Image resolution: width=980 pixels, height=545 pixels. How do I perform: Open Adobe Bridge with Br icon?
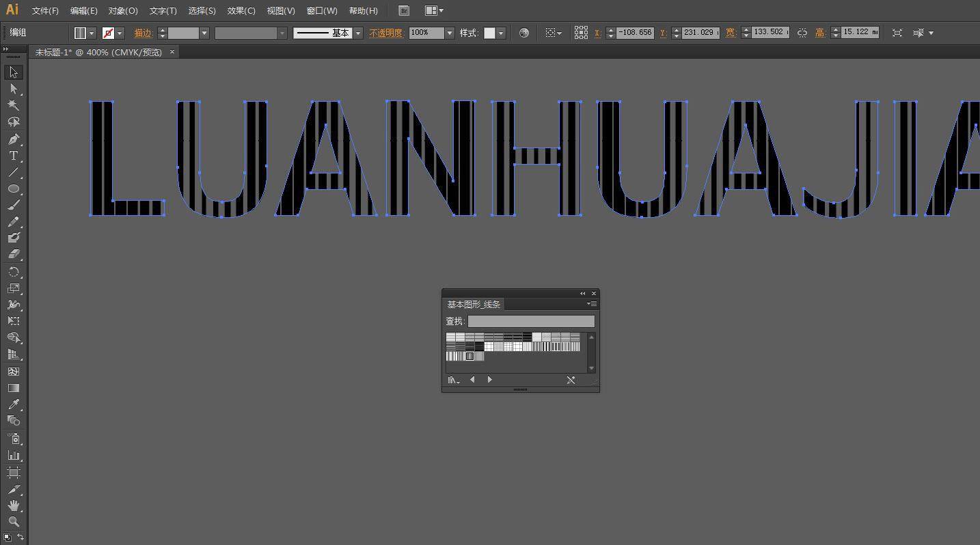pos(404,10)
